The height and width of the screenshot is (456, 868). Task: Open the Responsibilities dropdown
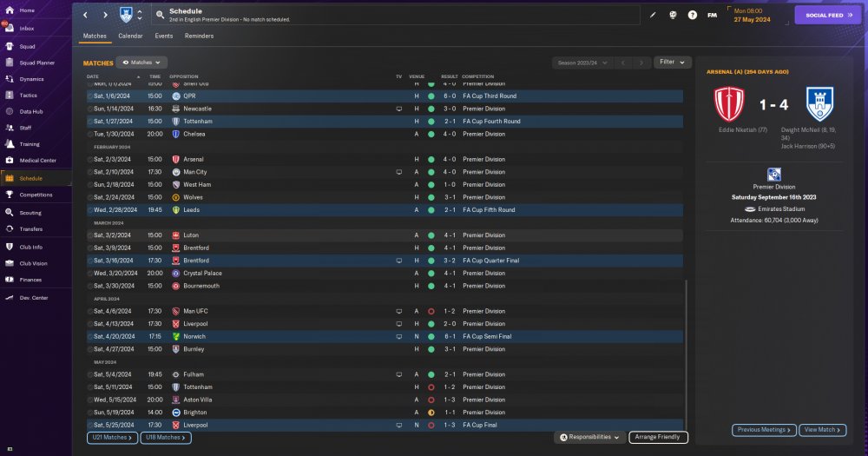pos(589,437)
